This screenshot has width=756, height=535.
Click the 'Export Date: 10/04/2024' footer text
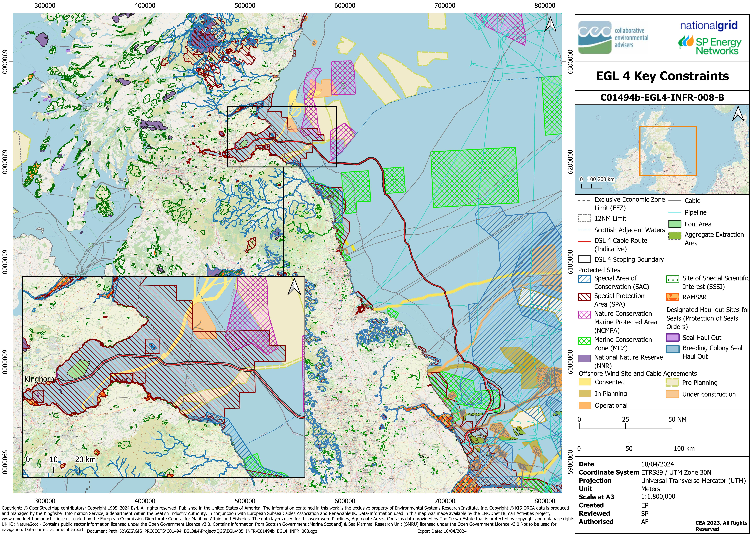442,531
